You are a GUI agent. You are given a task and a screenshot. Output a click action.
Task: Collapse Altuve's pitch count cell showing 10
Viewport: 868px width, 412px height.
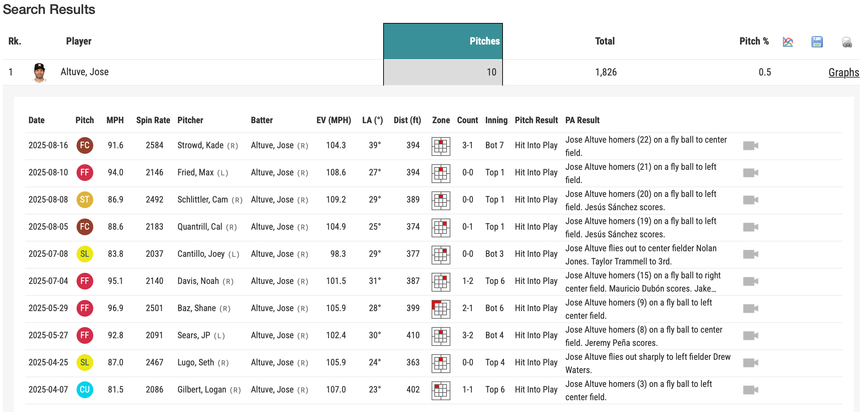pyautogui.click(x=491, y=72)
